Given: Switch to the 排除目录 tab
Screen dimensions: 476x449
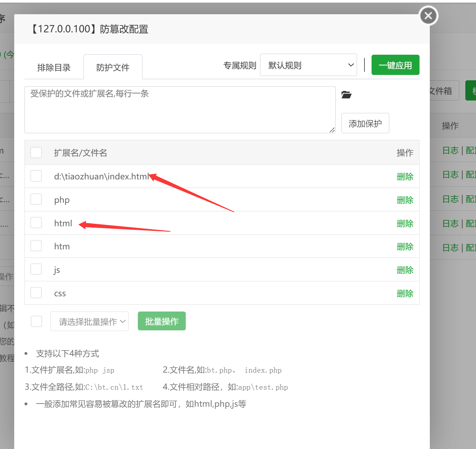Looking at the screenshot, I should coord(54,67).
